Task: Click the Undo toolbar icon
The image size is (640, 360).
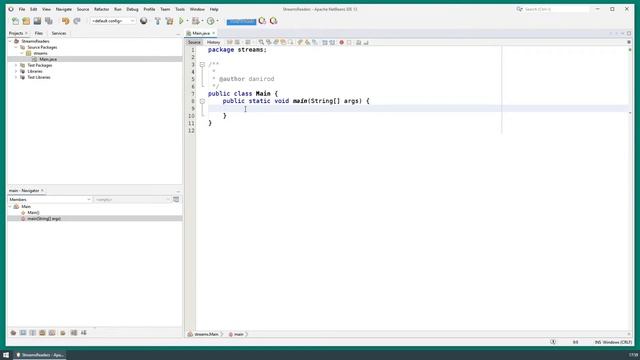Action: pyautogui.click(x=65, y=21)
